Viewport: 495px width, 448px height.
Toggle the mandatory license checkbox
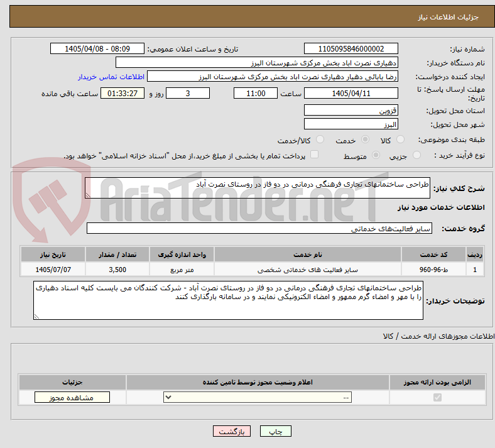pos(437,398)
